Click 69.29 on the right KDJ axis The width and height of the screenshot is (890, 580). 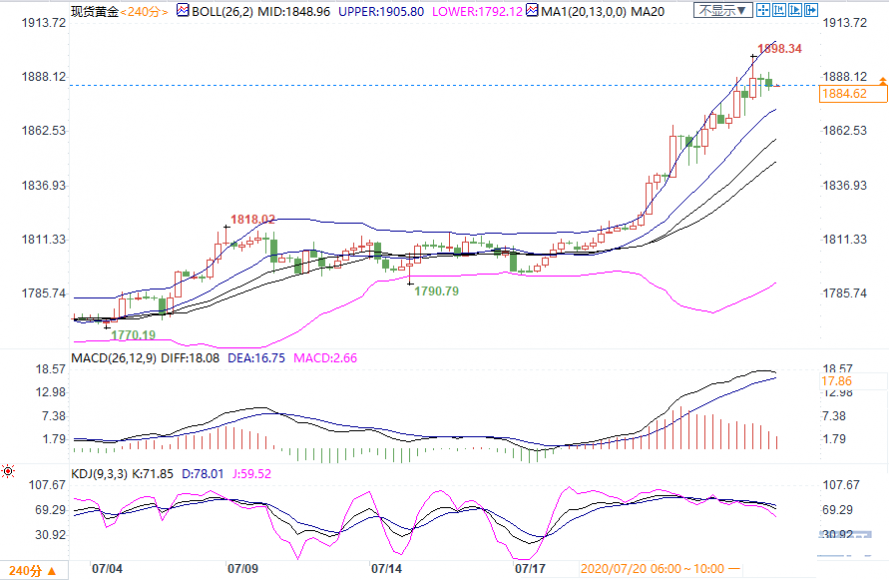tap(837, 510)
